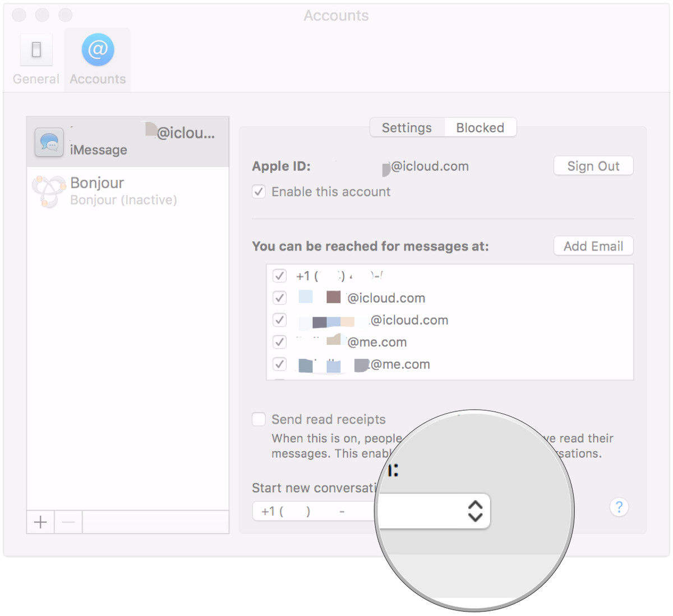This screenshot has width=673, height=616.
Task: Click the dropdown's up-down chevron arrows
Action: coord(475,511)
